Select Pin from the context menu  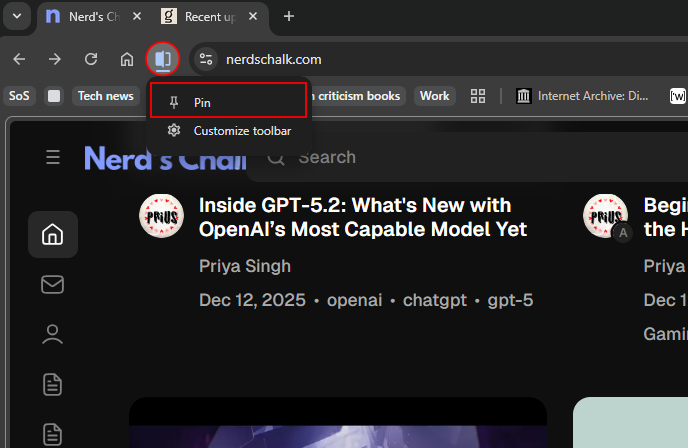click(227, 102)
